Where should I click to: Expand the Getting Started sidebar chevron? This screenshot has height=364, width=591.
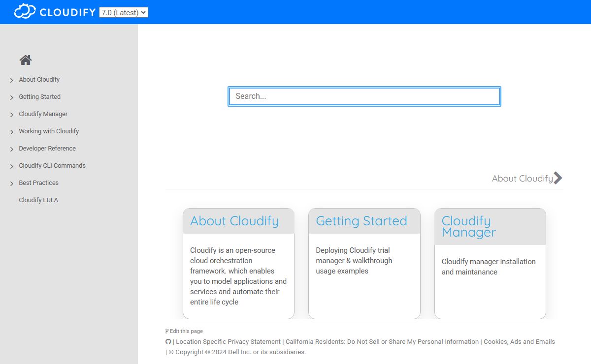(x=12, y=97)
